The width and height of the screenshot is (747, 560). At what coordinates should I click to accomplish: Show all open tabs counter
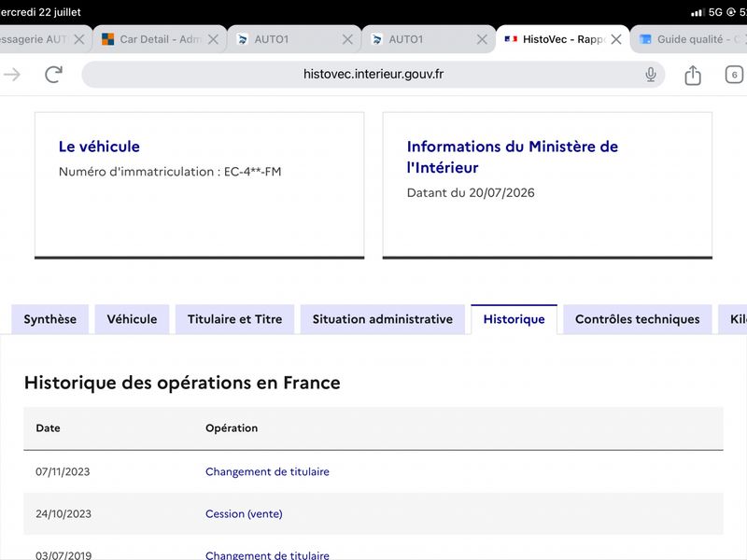(734, 75)
